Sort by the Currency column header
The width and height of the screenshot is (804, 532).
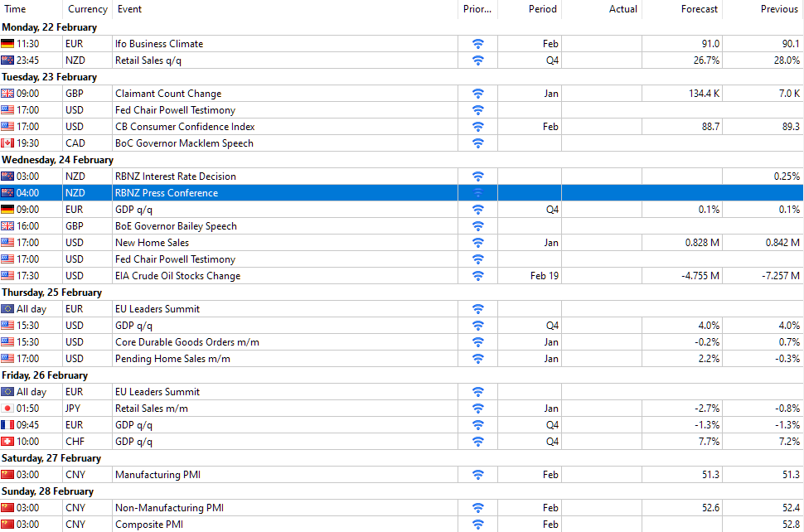coord(87,9)
